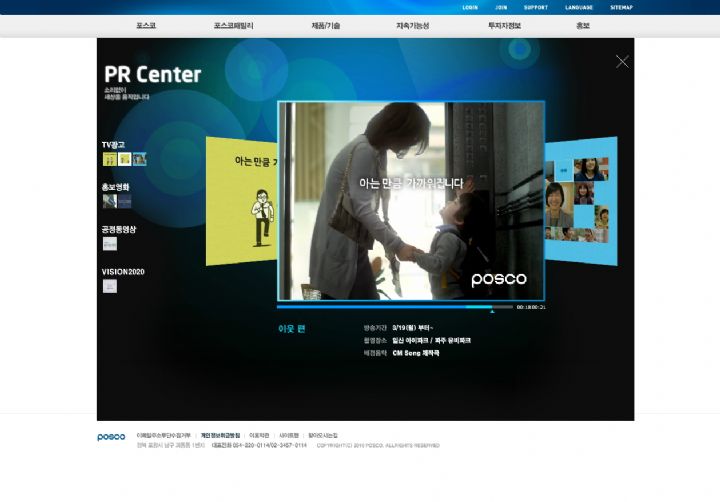Click the center video player frame
This screenshot has width=720, height=502.
411,201
